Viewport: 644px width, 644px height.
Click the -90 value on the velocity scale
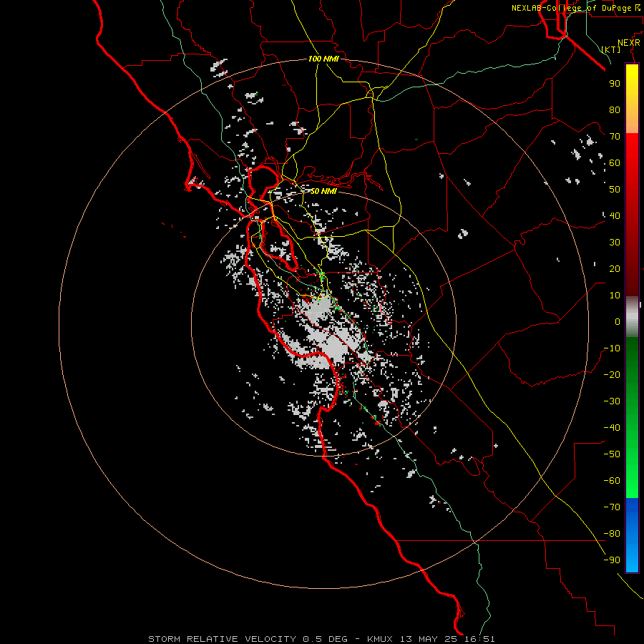612,560
